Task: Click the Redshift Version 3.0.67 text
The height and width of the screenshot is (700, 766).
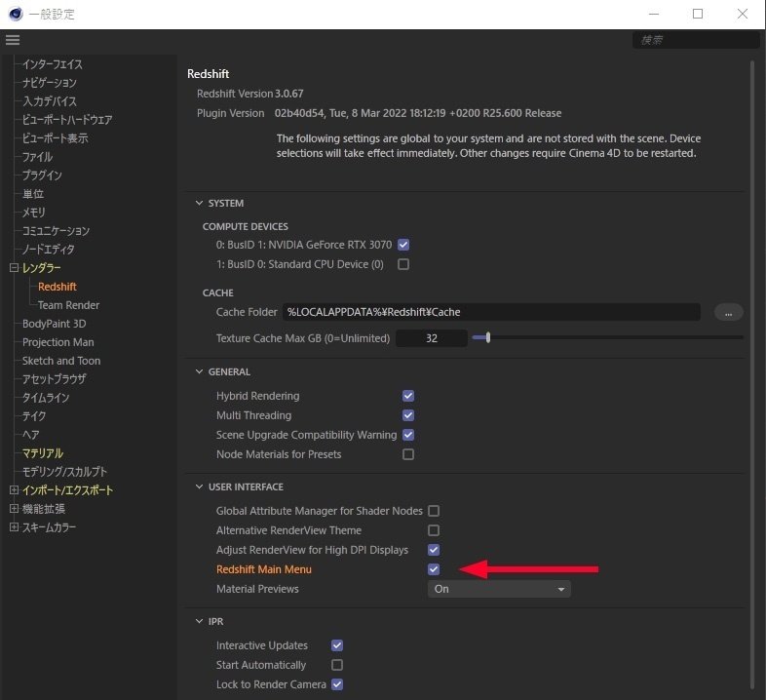Action: pos(250,94)
